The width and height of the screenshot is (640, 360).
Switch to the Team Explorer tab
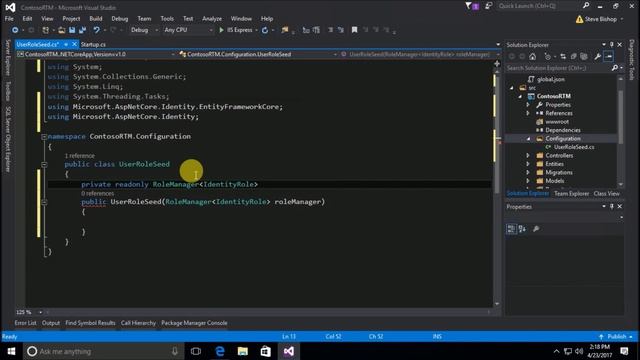pos(571,194)
